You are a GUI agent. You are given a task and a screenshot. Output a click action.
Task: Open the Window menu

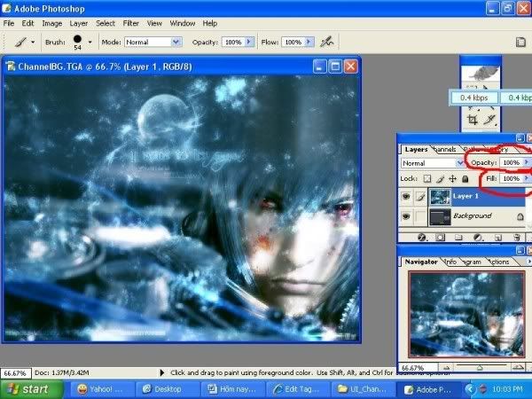183,23
